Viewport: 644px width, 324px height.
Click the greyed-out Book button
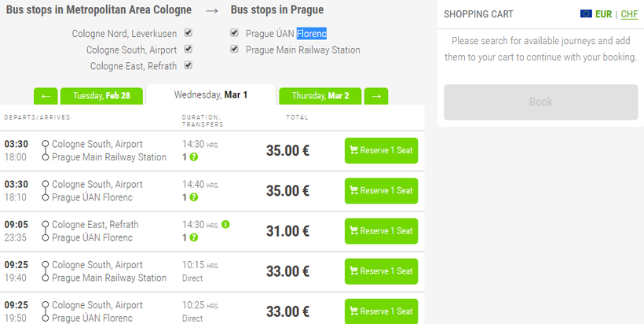point(540,102)
